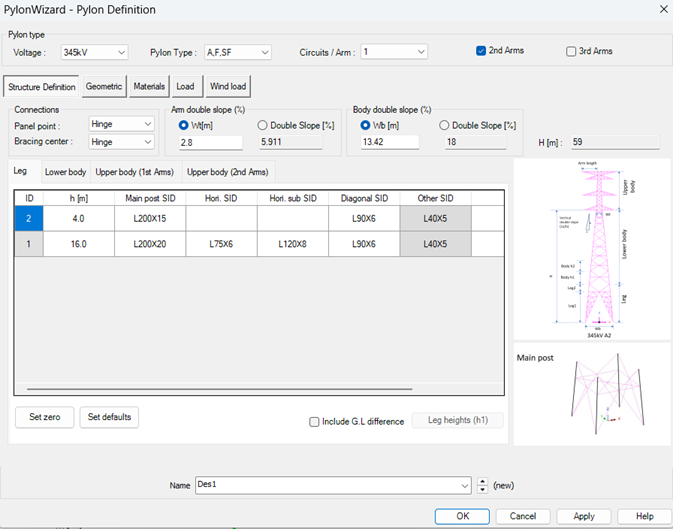Enable the 3rd Arms checkbox
This screenshot has height=529, width=673.
[572, 51]
